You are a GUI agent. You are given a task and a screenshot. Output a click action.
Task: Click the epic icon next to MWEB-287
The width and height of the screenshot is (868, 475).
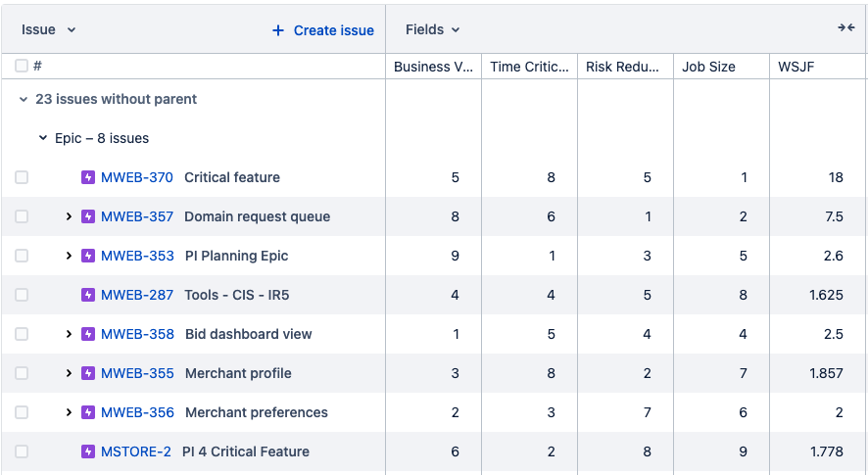coord(88,295)
